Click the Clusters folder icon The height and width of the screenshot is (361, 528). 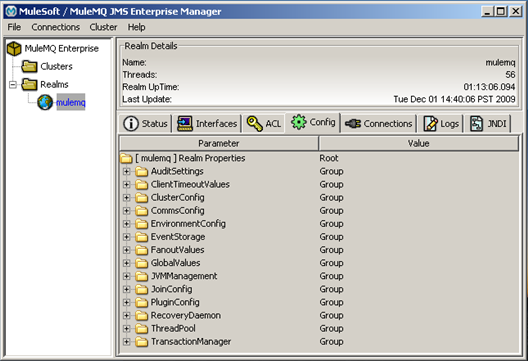pos(29,66)
